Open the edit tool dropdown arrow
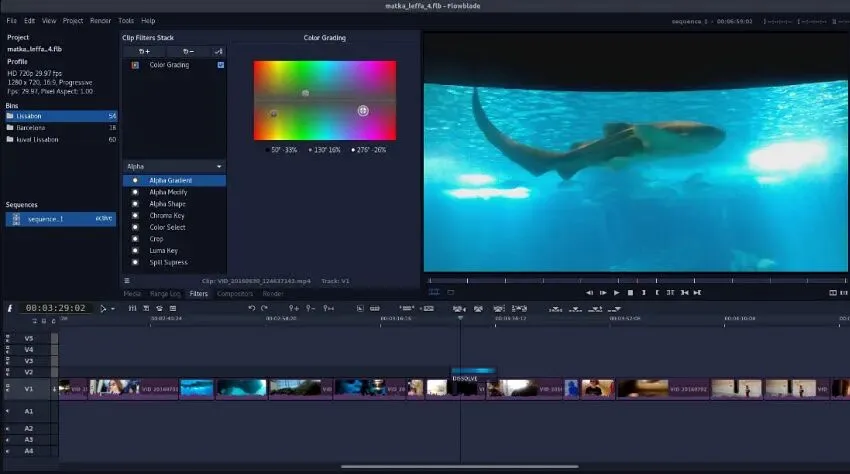Image resolution: width=850 pixels, height=474 pixels. (x=113, y=309)
